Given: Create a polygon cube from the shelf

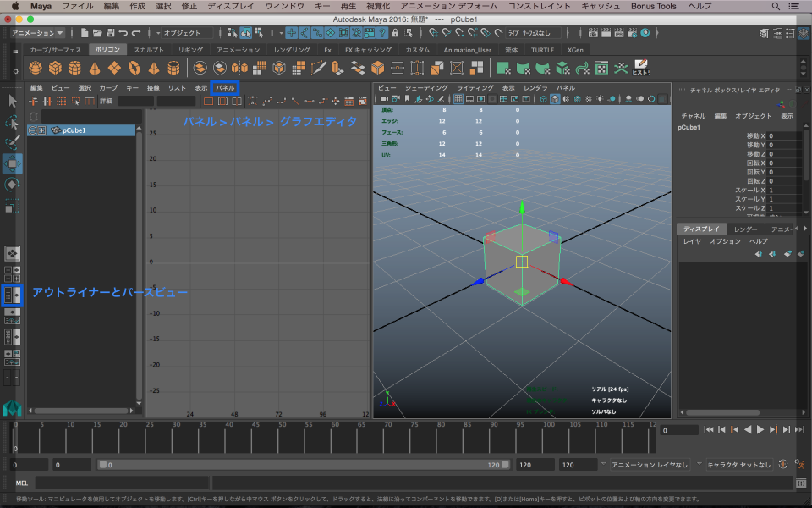Looking at the screenshot, I should point(56,68).
